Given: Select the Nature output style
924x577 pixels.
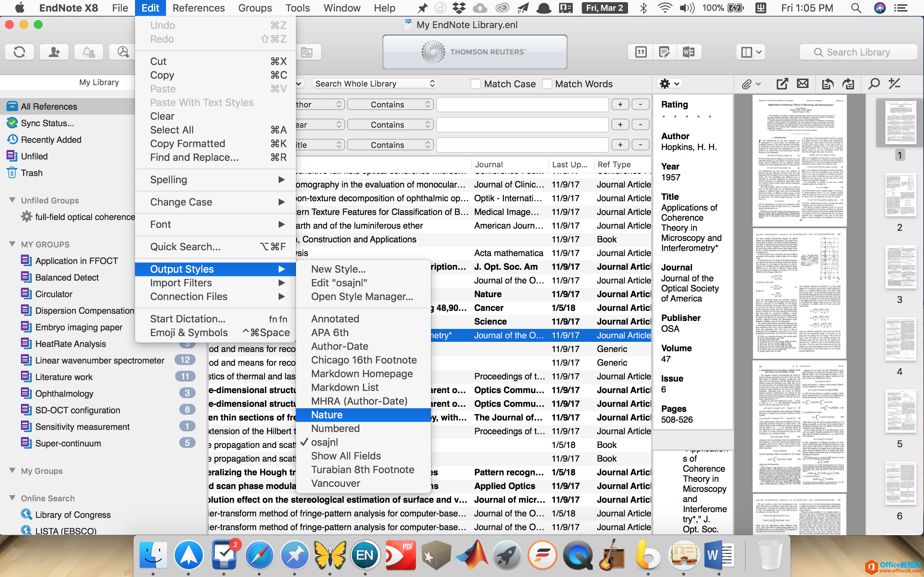Looking at the screenshot, I should click(x=327, y=415).
